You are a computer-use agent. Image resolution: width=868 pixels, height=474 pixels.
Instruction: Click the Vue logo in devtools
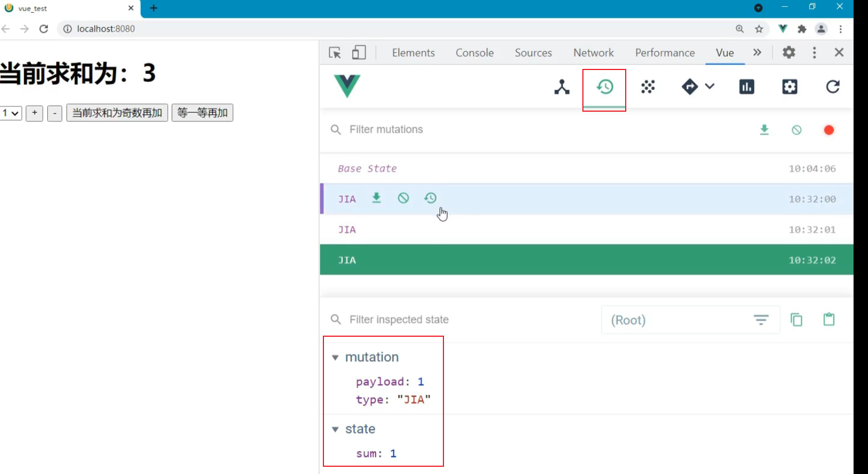[347, 86]
